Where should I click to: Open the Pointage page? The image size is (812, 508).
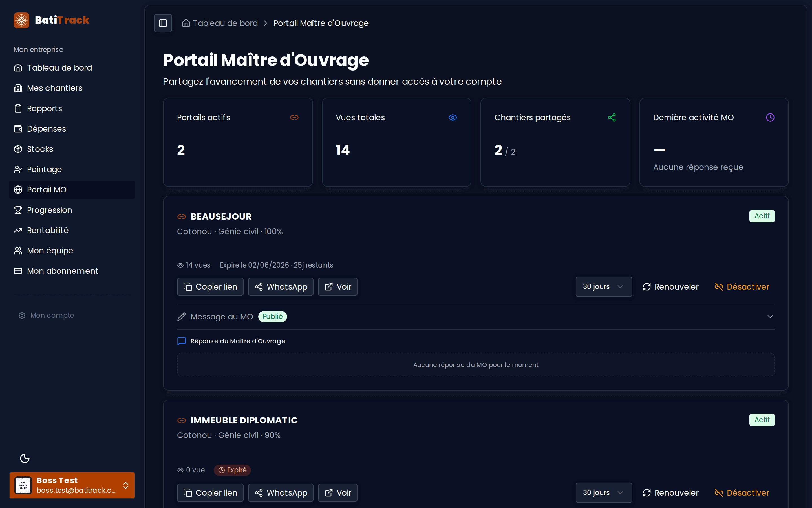(x=72, y=169)
